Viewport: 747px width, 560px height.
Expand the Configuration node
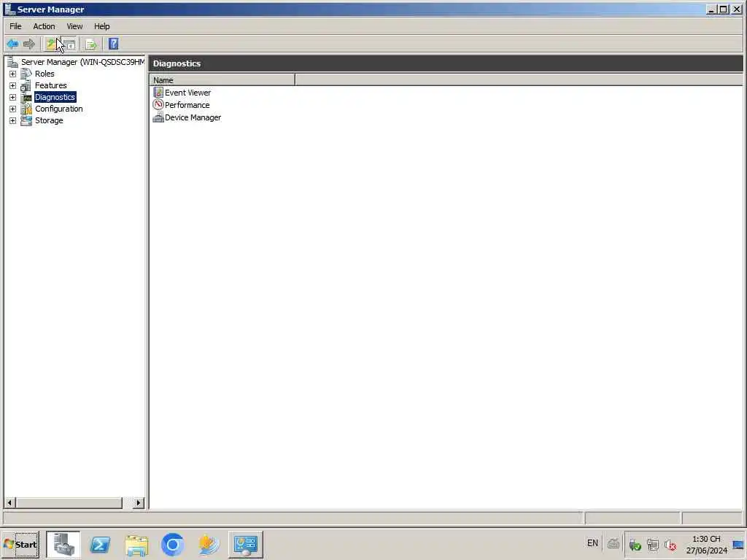point(13,109)
